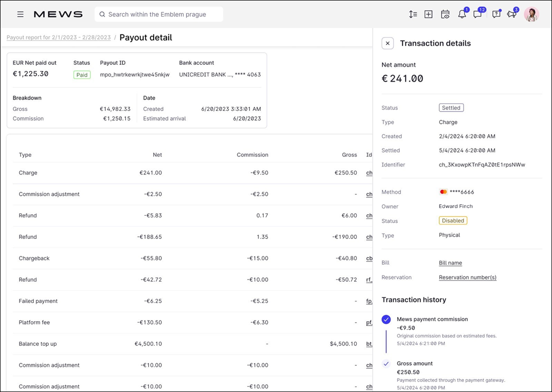Image resolution: width=552 pixels, height=392 pixels.
Task: Click the €1,250.15 commission breakdown value
Action: pos(117,119)
